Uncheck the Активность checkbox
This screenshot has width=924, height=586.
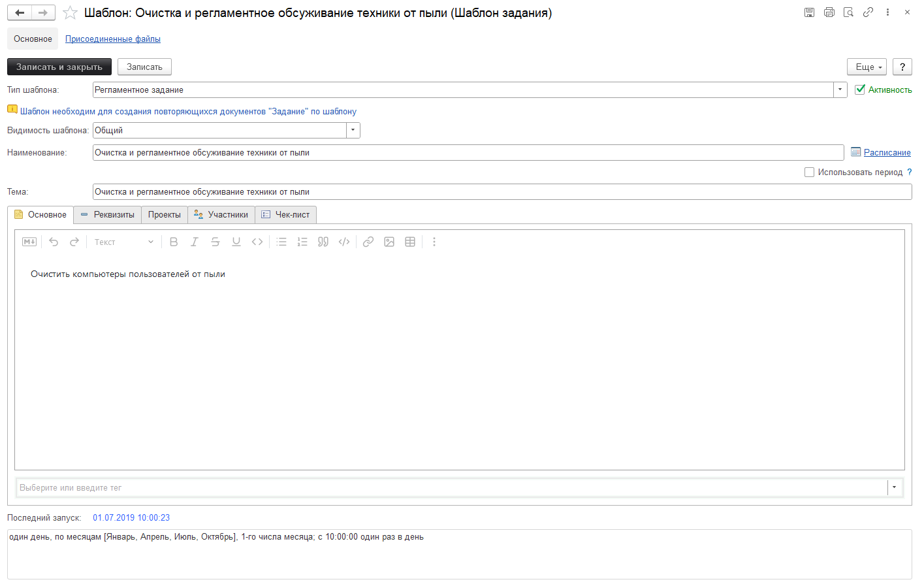click(860, 90)
